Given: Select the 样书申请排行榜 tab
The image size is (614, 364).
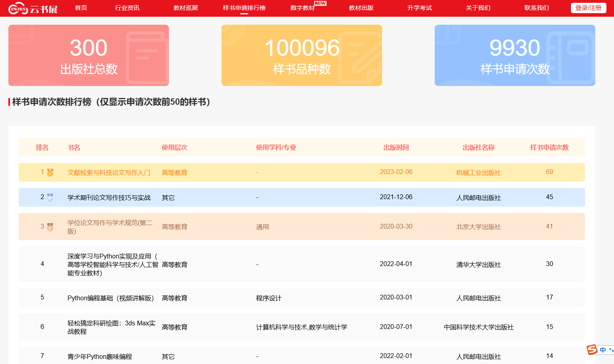Looking at the screenshot, I should 244,8.
